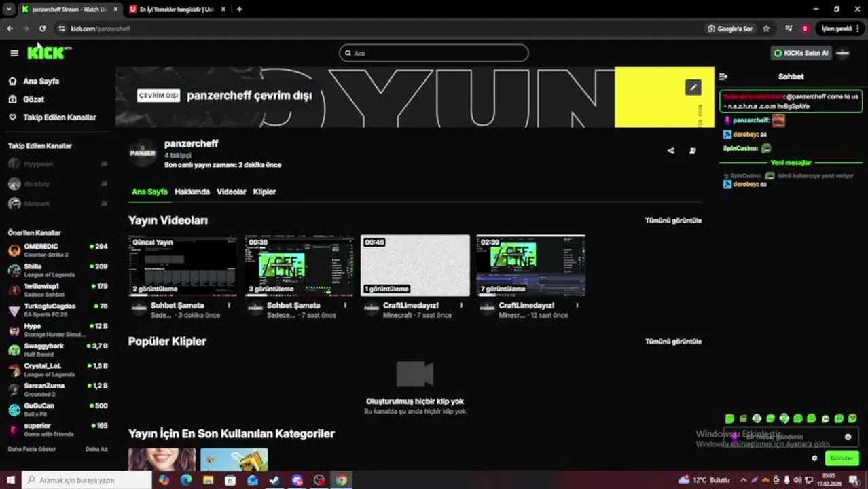The width and height of the screenshot is (868, 489).
Task: Open GuGuCan recommended channel
Action: coord(58,410)
